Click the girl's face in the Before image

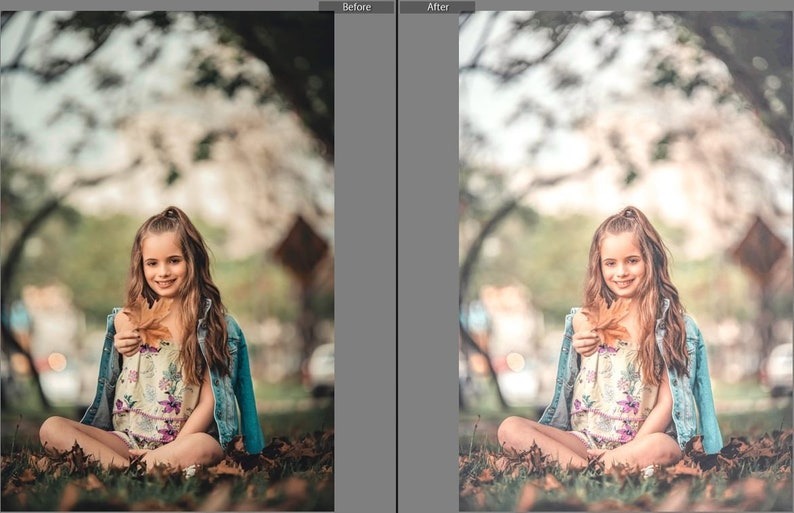(165, 265)
